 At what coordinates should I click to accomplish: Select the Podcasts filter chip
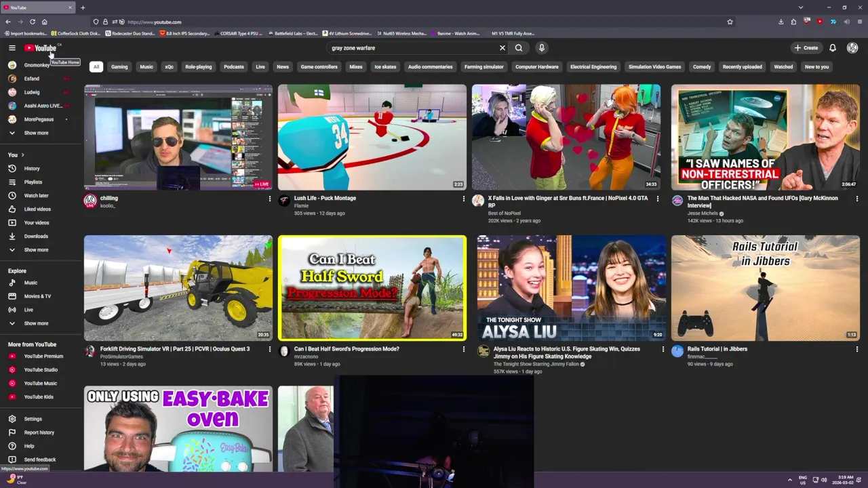click(x=234, y=66)
